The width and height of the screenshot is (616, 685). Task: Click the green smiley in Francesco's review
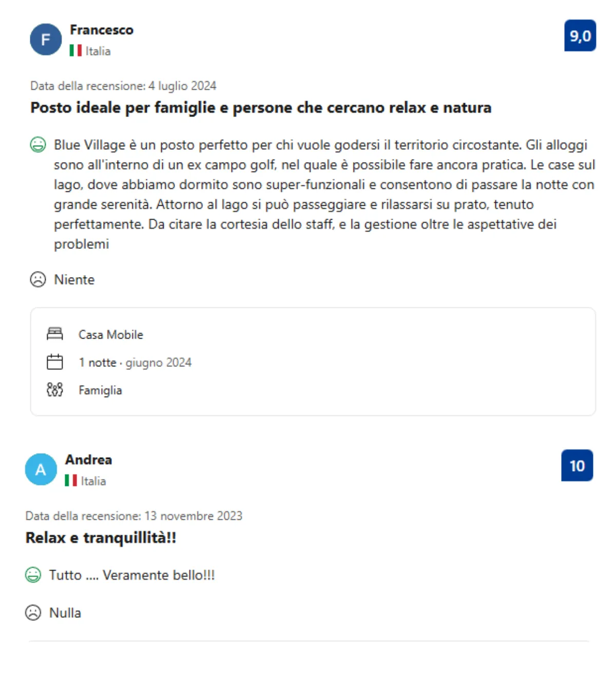pos(38,145)
